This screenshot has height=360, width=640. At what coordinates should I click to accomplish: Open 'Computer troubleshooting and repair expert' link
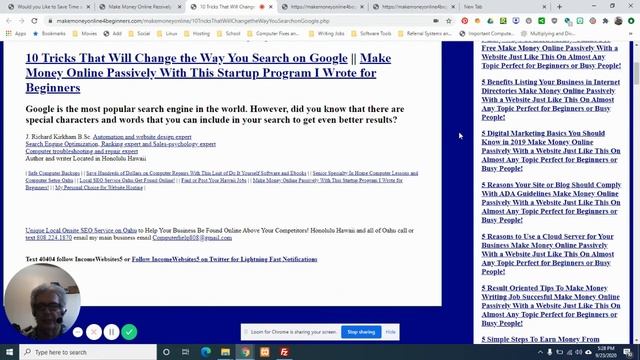[x=82, y=151]
